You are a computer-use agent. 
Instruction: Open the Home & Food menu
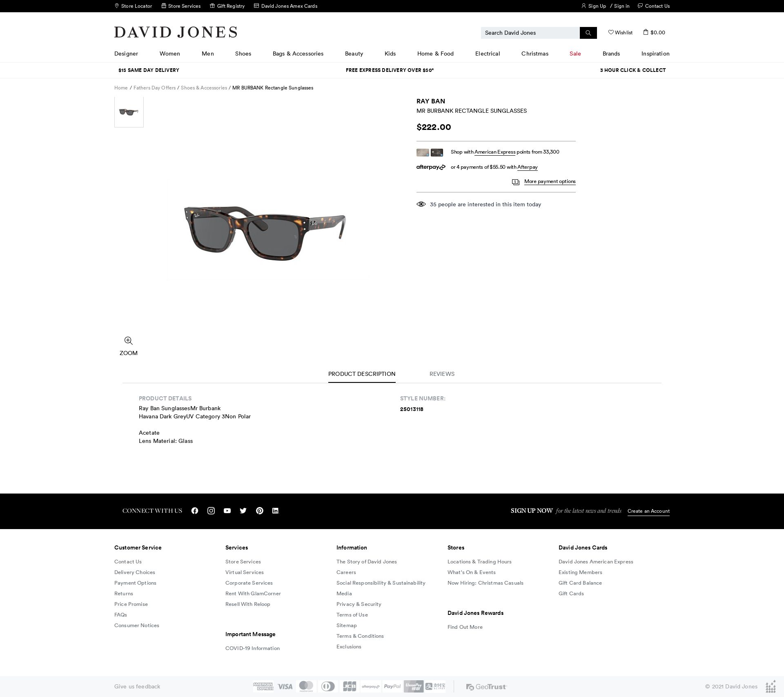[435, 54]
